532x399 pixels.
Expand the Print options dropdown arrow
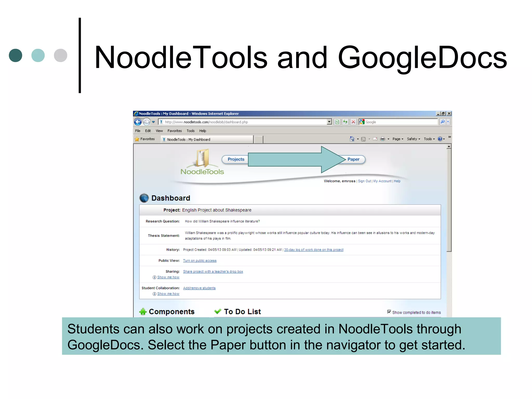coord(388,139)
